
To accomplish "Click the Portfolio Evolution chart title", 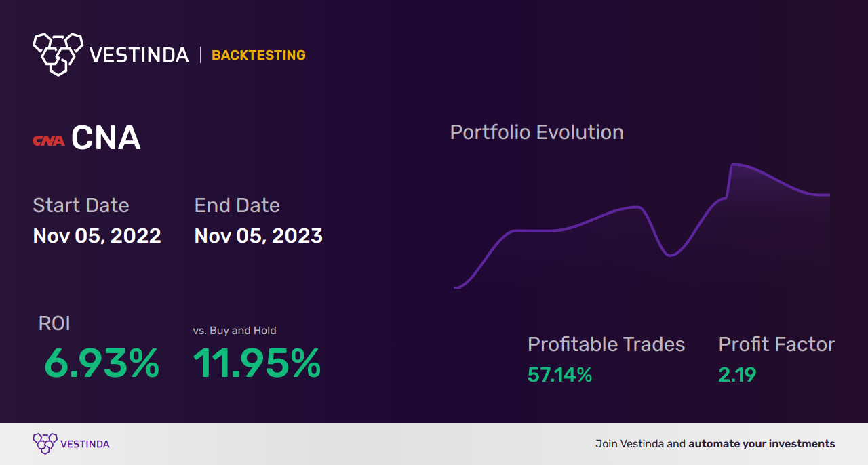I will click(x=537, y=132).
